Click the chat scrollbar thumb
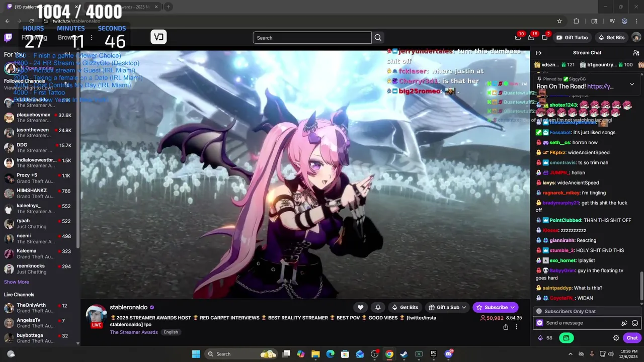Viewport: 644px width, 362px height. tap(641, 287)
